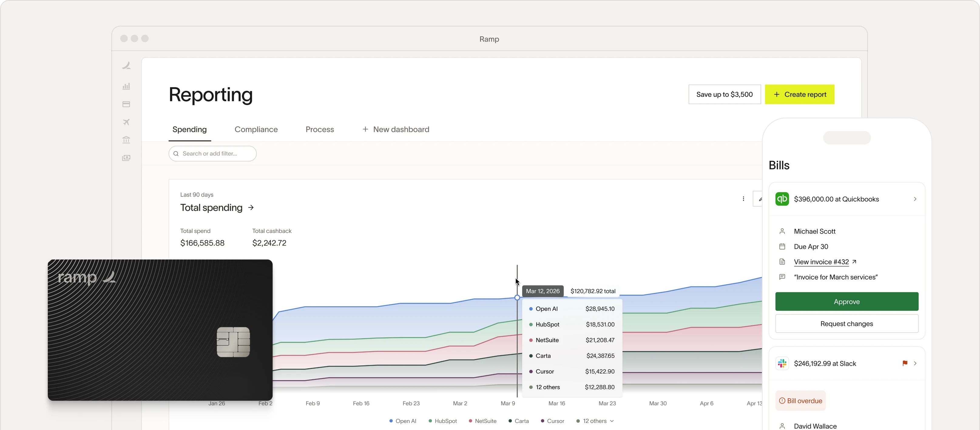Click the David Wallace name
This screenshot has width=980, height=430.
click(x=815, y=426)
